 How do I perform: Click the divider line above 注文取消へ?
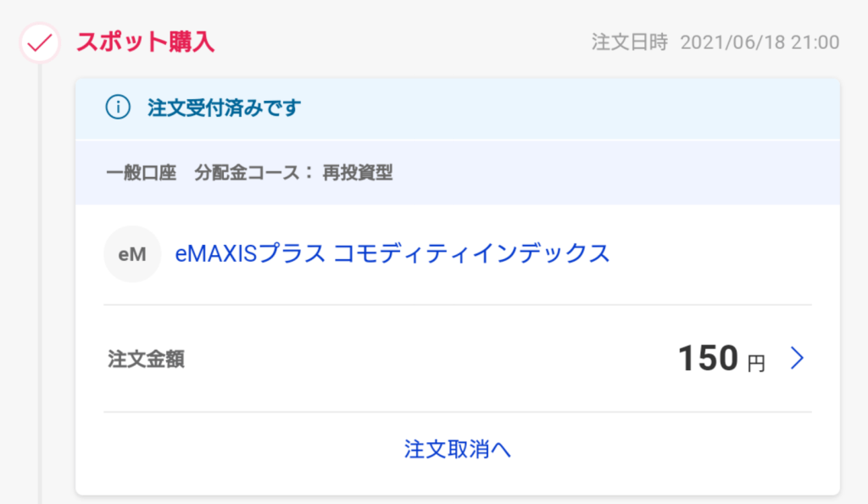click(x=457, y=413)
